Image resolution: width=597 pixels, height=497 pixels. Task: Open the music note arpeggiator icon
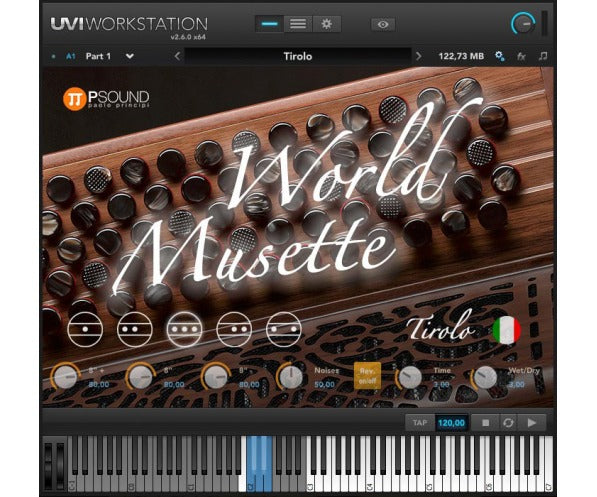tap(543, 56)
